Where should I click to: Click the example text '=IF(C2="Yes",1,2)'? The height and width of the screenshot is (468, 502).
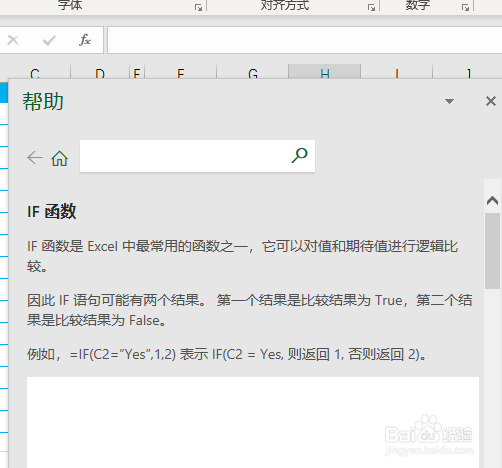tap(123, 354)
